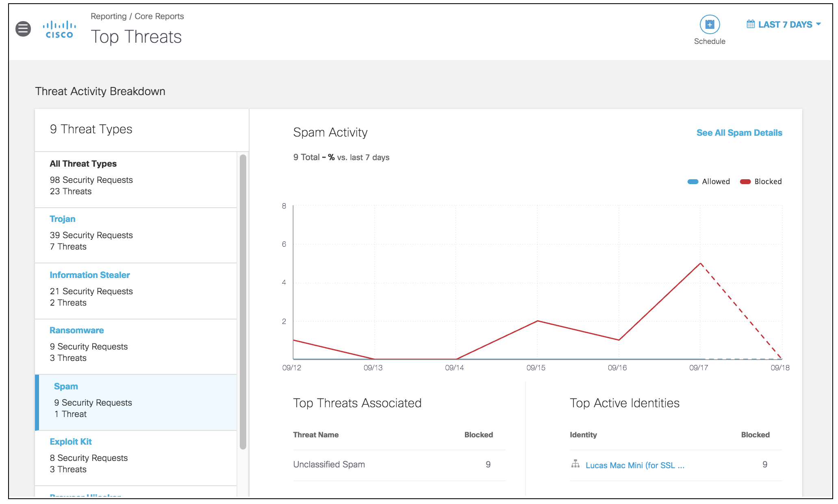Click the 09/15 point on Blocked line
The image size is (838, 504).
(537, 321)
